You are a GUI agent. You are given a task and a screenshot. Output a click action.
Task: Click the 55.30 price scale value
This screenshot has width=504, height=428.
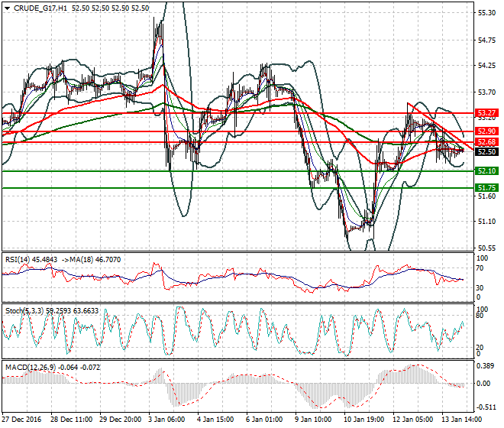point(486,13)
